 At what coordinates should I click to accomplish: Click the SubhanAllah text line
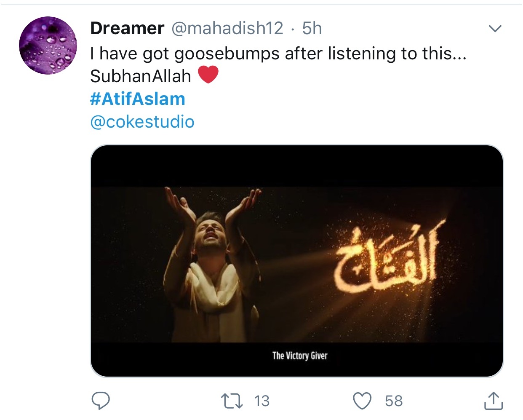coord(141,76)
